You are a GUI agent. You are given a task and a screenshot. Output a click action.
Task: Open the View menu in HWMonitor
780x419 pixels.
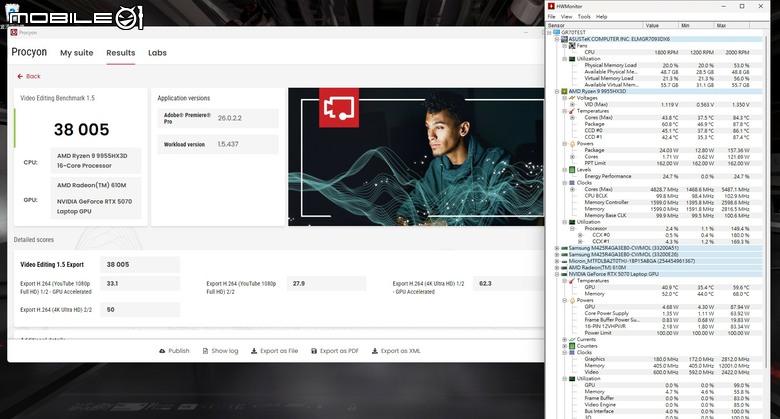pyautogui.click(x=567, y=16)
